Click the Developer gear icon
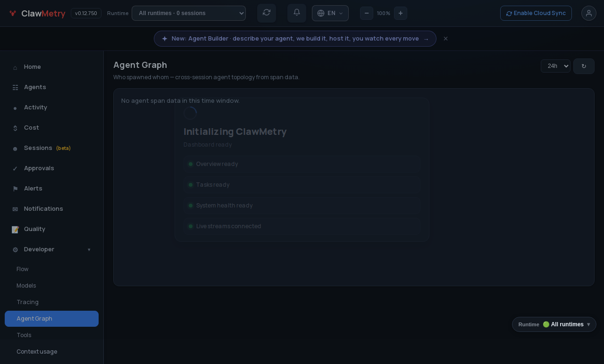Screen dimensions: 604x364 click(15, 250)
